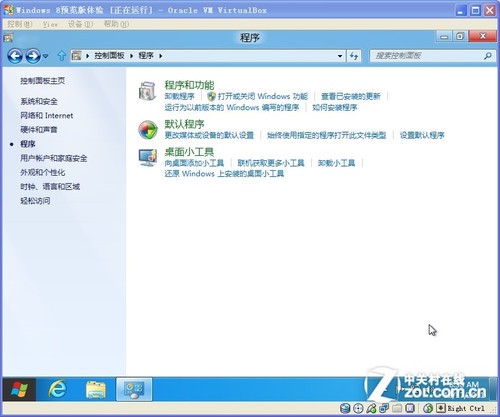
Task: Select 控制面板 breadcrumb in address bar
Action: click(109, 56)
